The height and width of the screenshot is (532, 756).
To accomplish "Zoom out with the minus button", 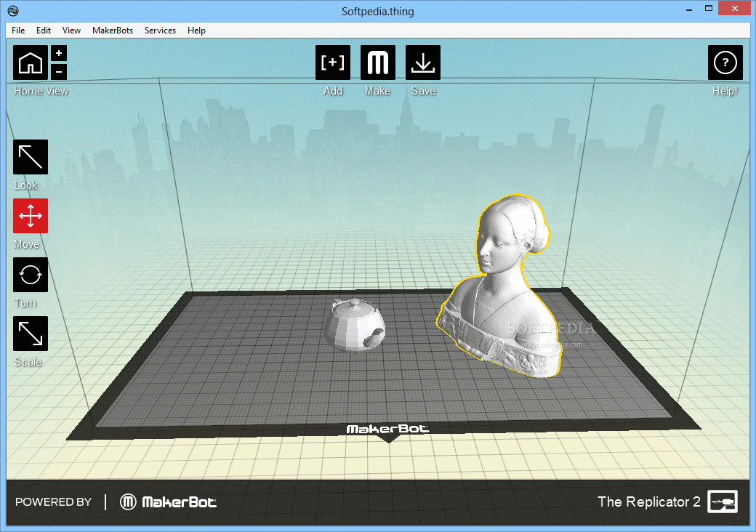I will (59, 72).
